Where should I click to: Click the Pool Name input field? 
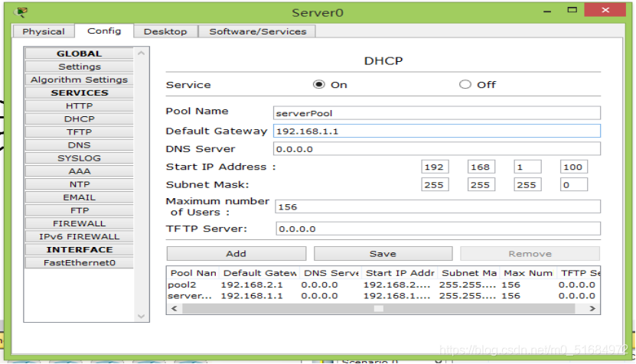pos(437,113)
